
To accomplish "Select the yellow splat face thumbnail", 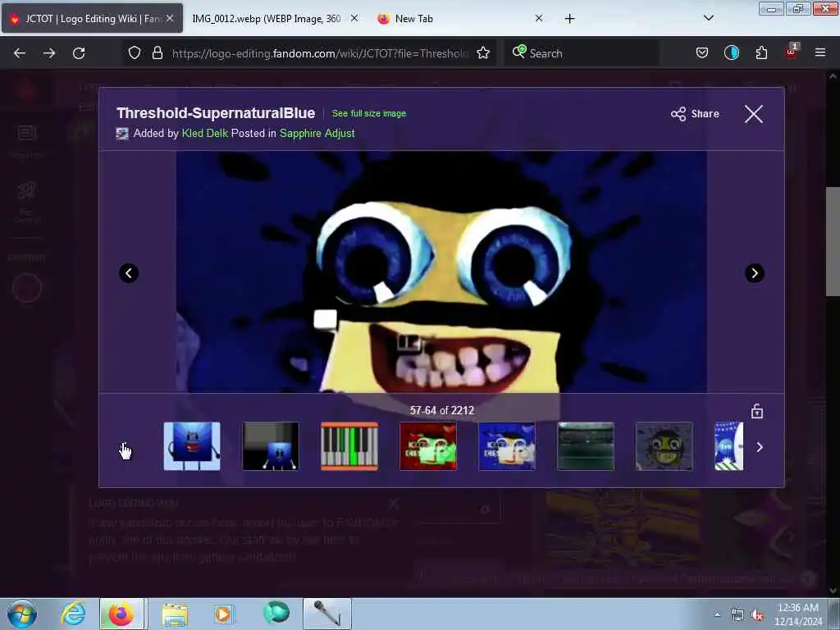I will click(x=664, y=446).
